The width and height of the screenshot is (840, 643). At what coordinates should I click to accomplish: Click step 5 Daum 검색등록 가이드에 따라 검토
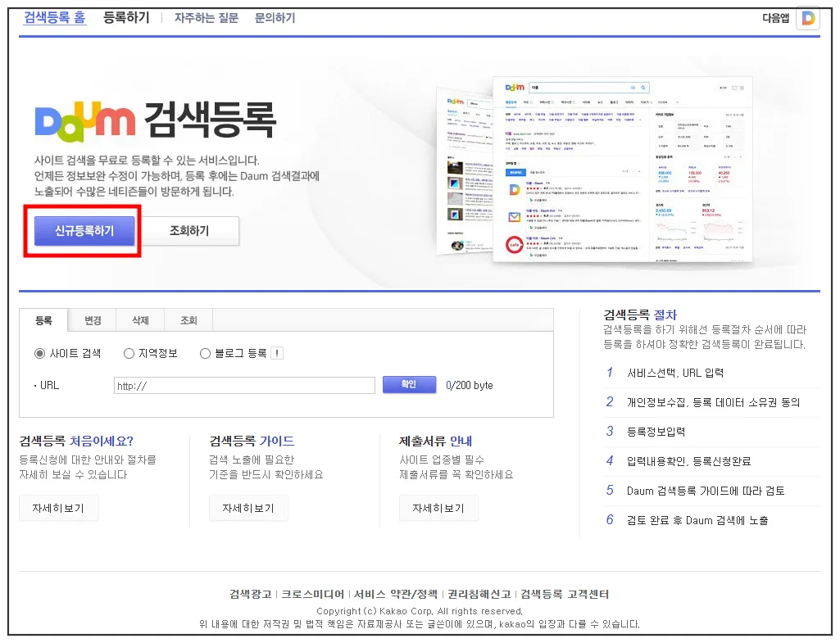pyautogui.click(x=706, y=491)
